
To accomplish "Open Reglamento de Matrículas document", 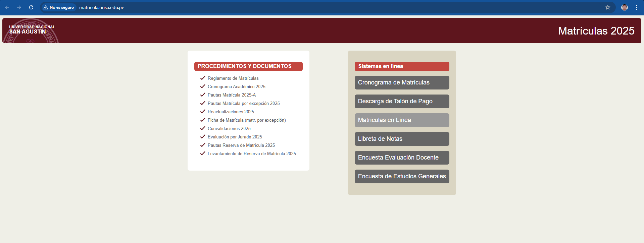I will tap(233, 78).
